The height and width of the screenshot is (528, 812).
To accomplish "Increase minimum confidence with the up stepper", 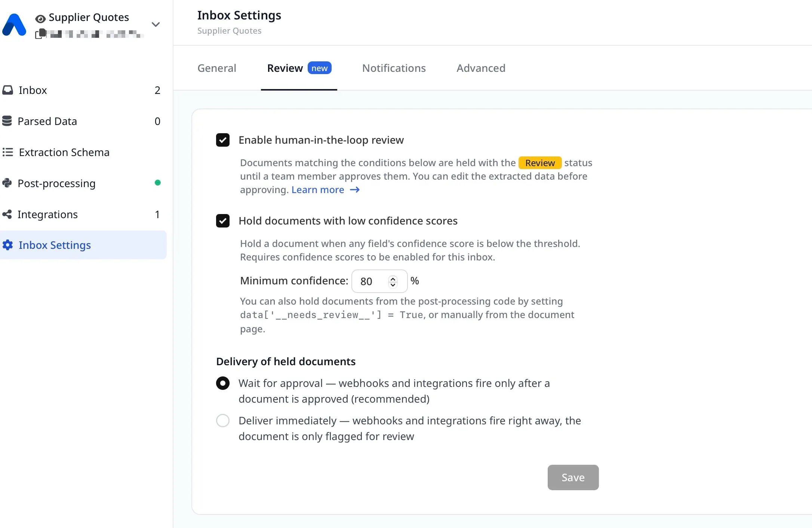I will point(393,278).
